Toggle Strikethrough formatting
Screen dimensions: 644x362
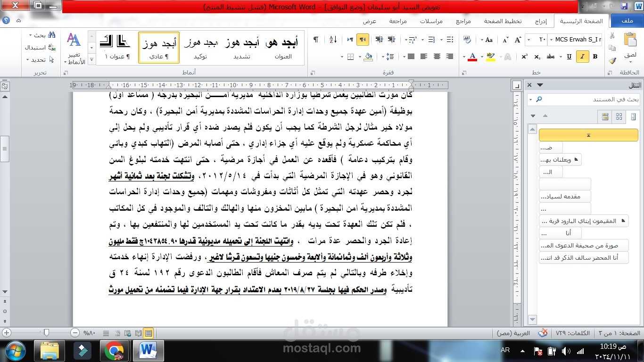(551, 57)
